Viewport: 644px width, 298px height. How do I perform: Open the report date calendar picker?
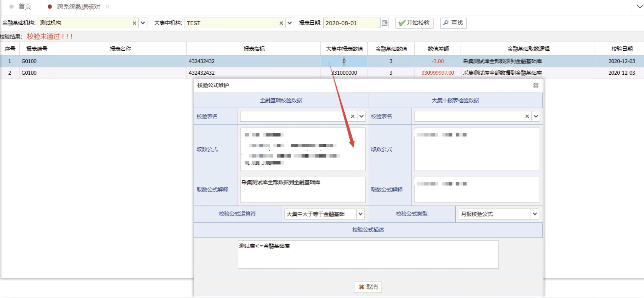tap(385, 23)
